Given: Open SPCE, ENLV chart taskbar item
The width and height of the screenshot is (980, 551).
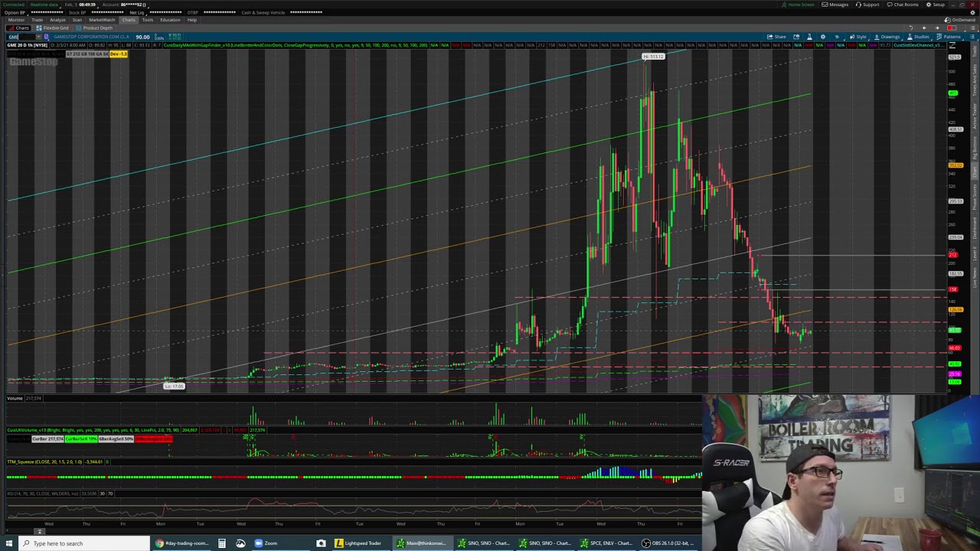Looking at the screenshot, I should pos(605,543).
